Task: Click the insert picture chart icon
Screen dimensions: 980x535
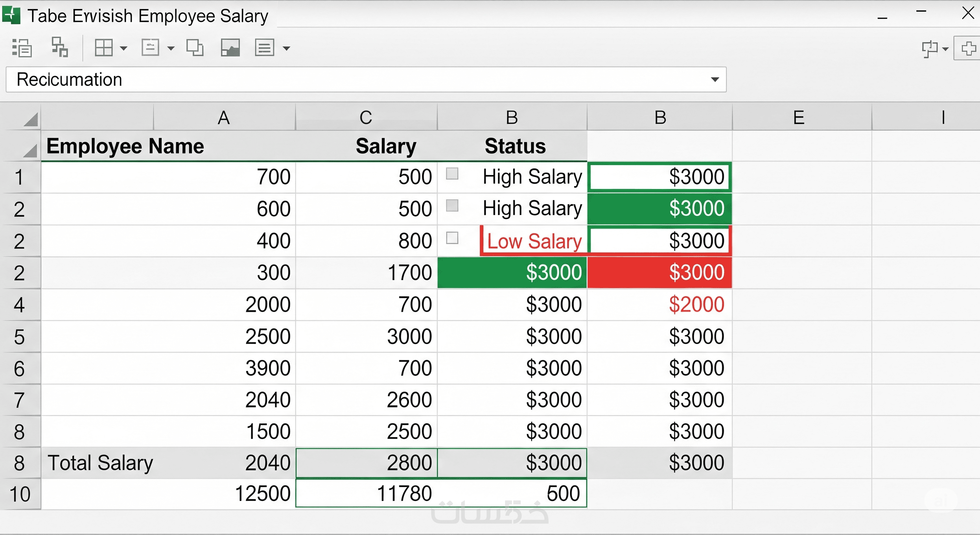Action: point(230,48)
